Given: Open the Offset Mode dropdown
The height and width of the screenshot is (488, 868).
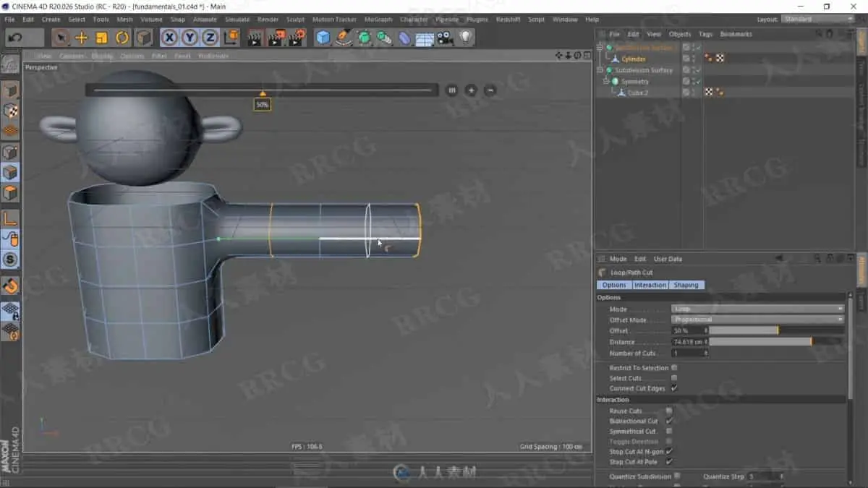Looking at the screenshot, I should tap(757, 320).
